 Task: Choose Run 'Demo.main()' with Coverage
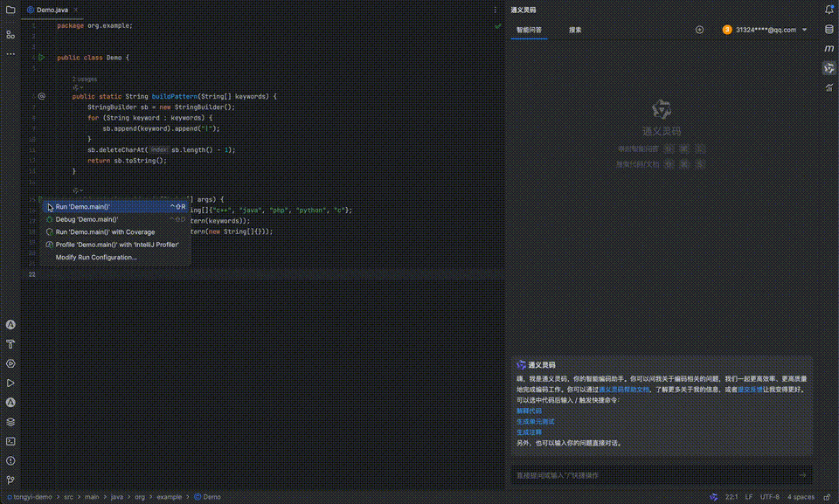click(x=105, y=232)
